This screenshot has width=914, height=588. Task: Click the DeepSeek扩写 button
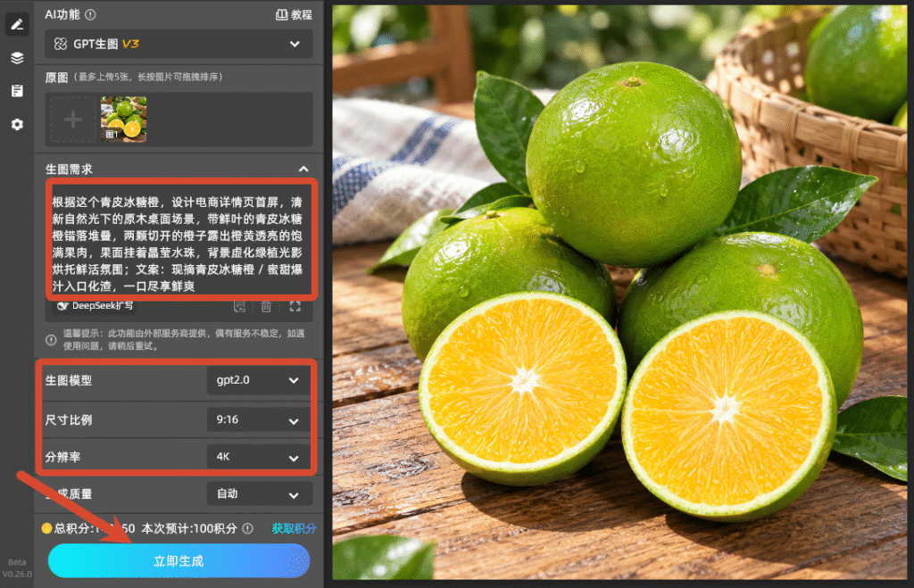(x=95, y=306)
